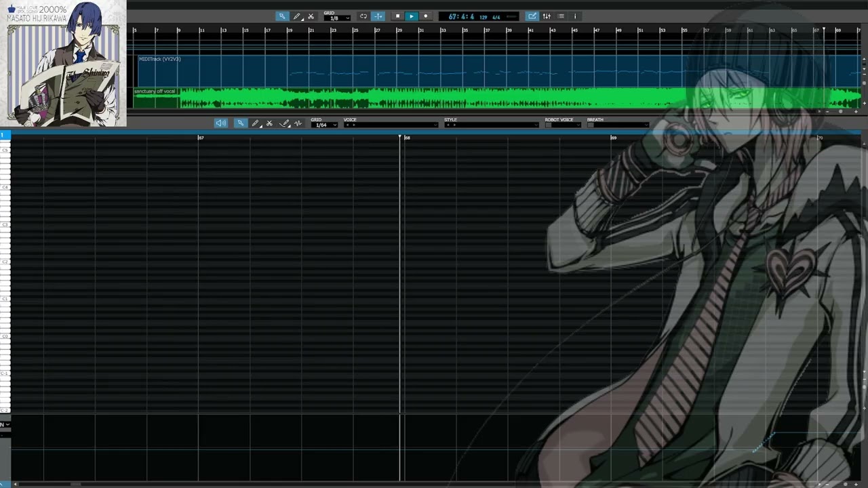The width and height of the screenshot is (868, 488).
Task: Select the pencil tool in editor toolbar
Action: pyautogui.click(x=255, y=123)
